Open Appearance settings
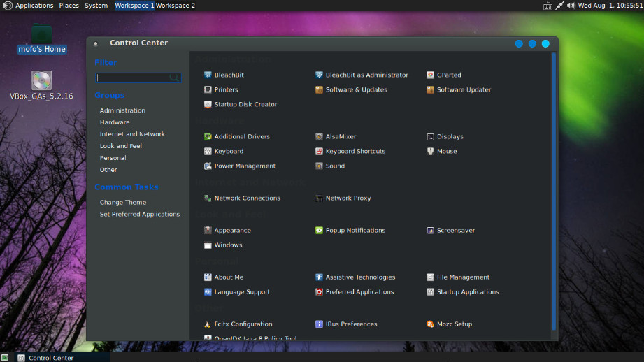This screenshot has height=362, width=644. tap(227, 231)
